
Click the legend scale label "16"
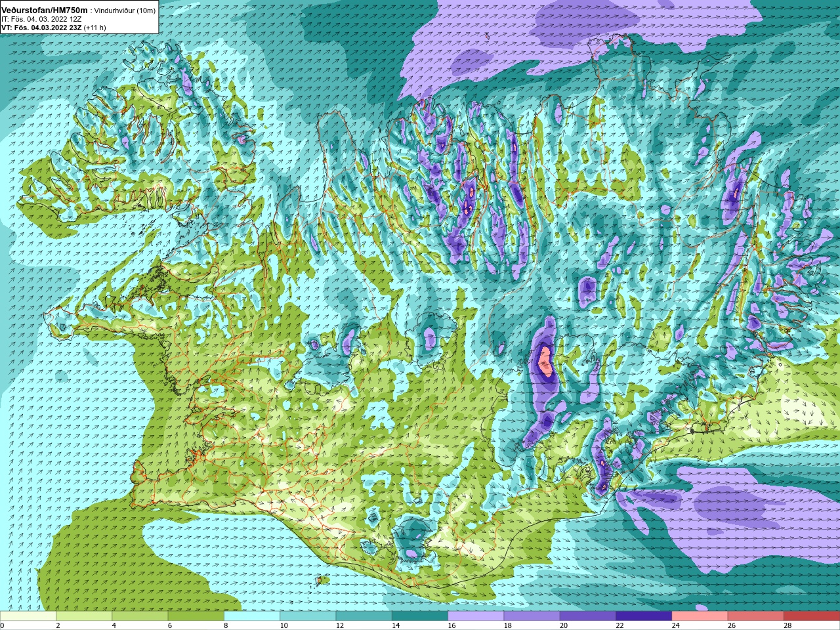point(451,625)
